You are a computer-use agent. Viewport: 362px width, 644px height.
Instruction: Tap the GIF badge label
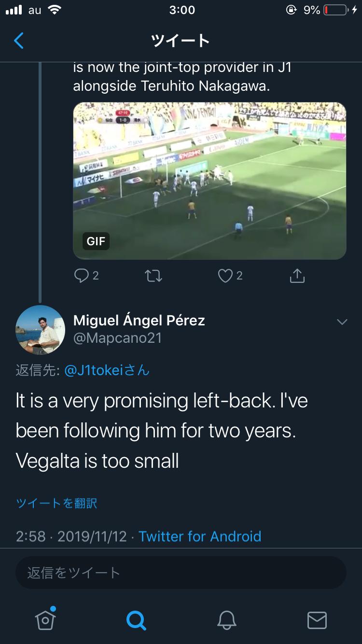point(96,241)
